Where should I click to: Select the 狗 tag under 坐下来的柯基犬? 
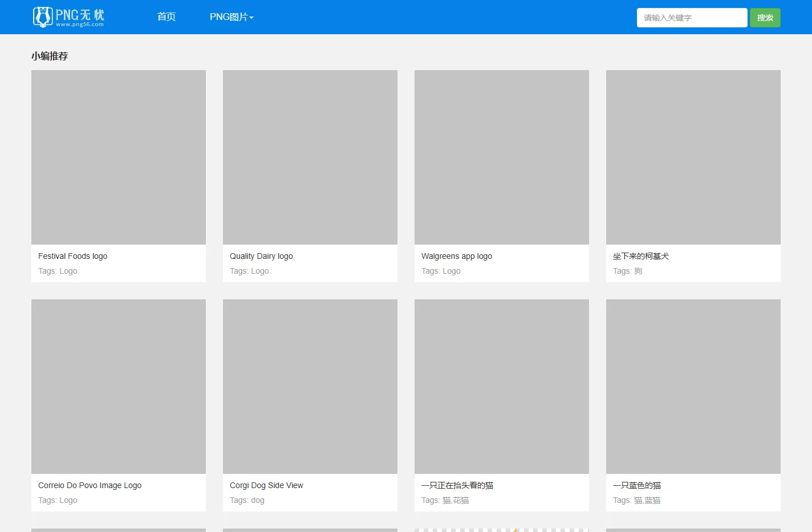tap(638, 271)
